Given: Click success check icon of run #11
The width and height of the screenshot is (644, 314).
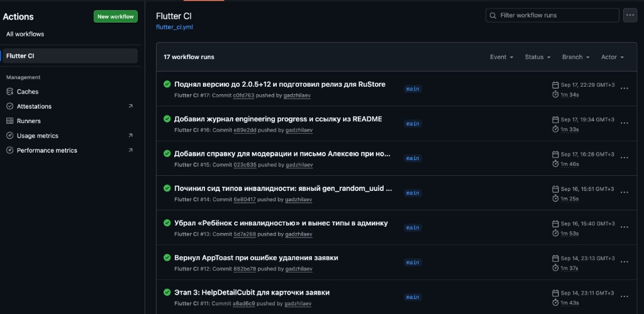Looking at the screenshot, I should click(x=167, y=292).
